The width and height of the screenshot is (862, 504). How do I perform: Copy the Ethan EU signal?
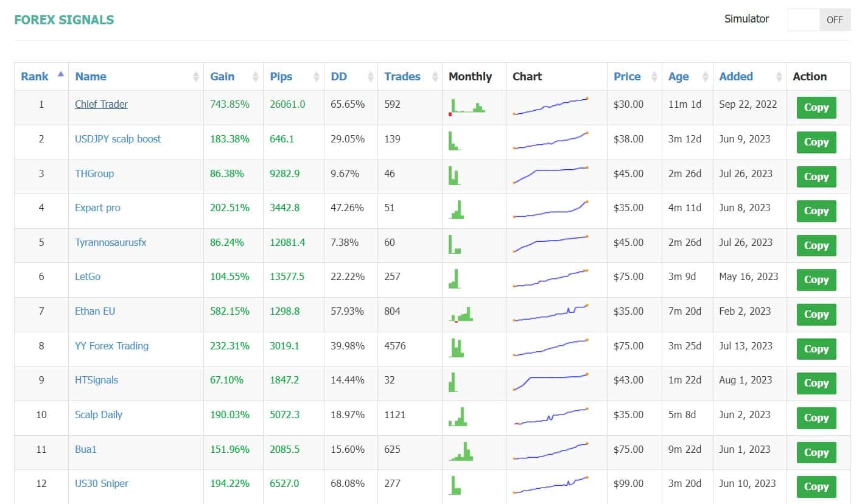click(816, 315)
